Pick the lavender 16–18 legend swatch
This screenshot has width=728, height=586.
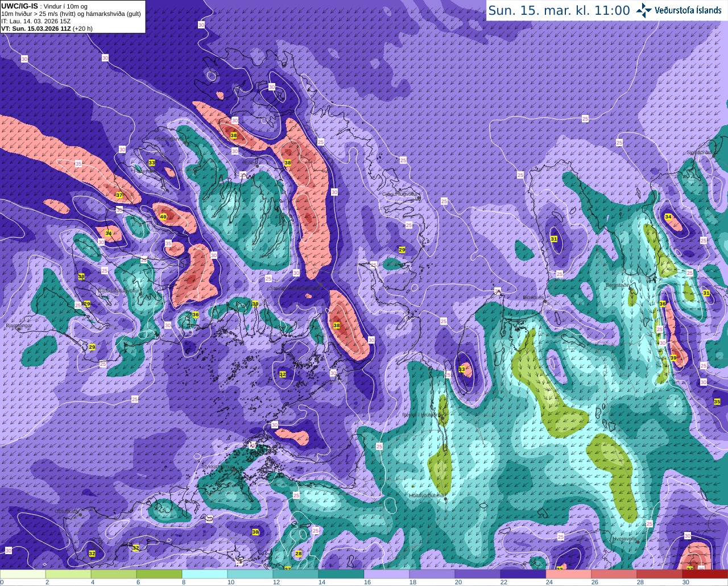pos(387,574)
